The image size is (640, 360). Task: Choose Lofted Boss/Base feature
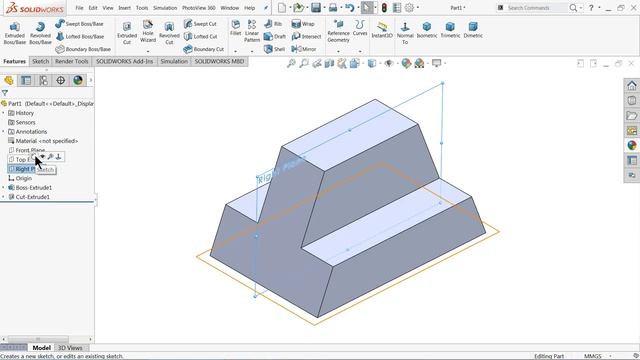point(80,36)
